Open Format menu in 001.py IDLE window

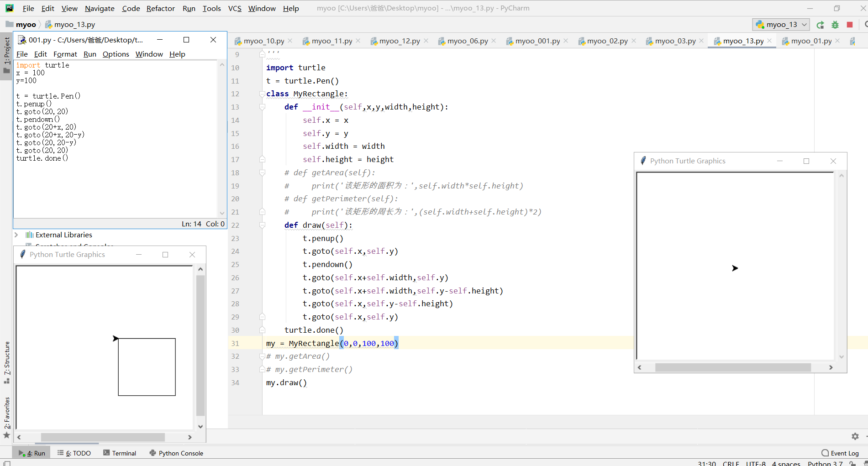coord(65,54)
